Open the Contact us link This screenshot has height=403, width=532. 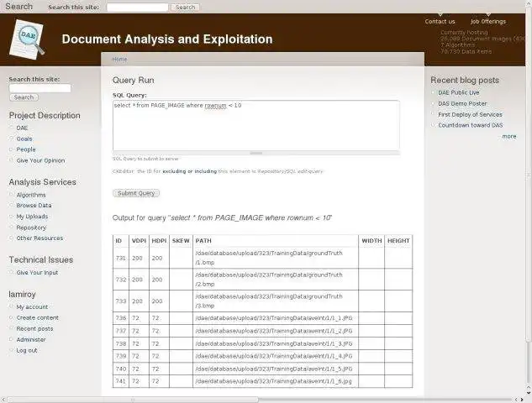440,21
